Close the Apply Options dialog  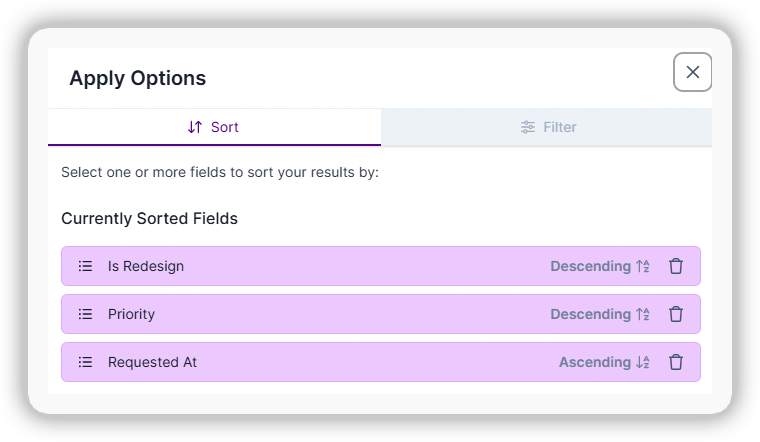click(x=692, y=72)
